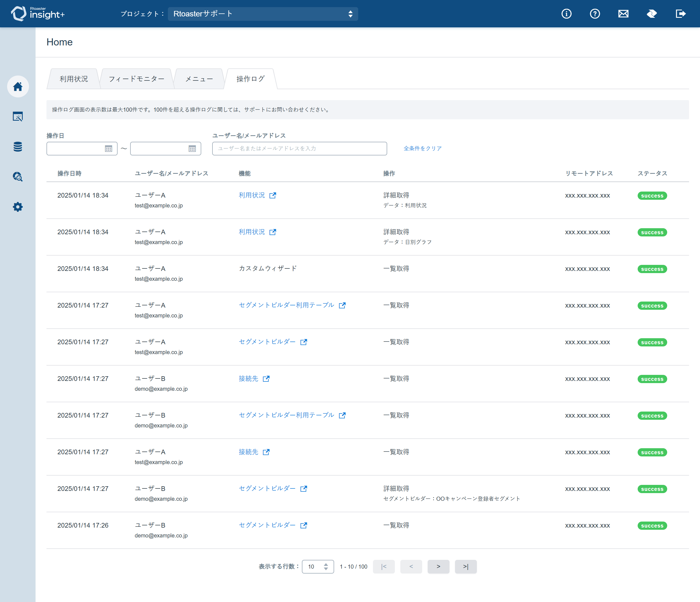
Task: Open ユーザーB セグメントビルダー利用テーブル link
Action: click(287, 415)
